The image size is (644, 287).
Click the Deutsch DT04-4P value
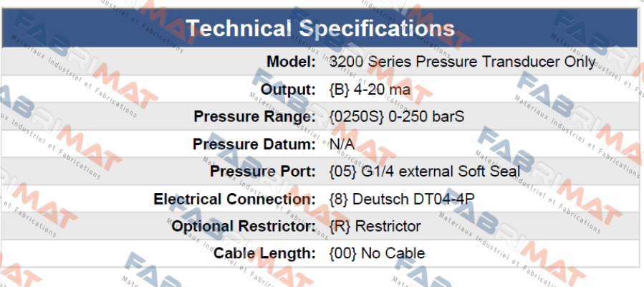click(x=413, y=199)
